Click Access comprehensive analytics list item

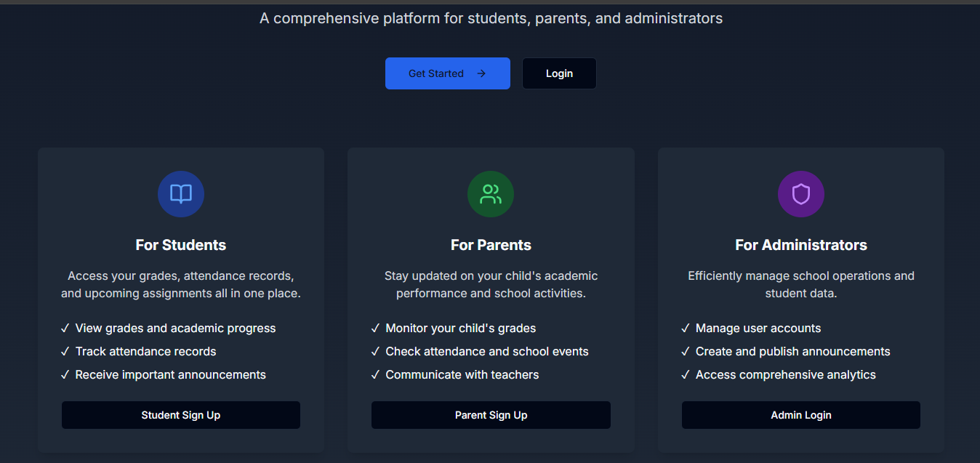point(785,375)
